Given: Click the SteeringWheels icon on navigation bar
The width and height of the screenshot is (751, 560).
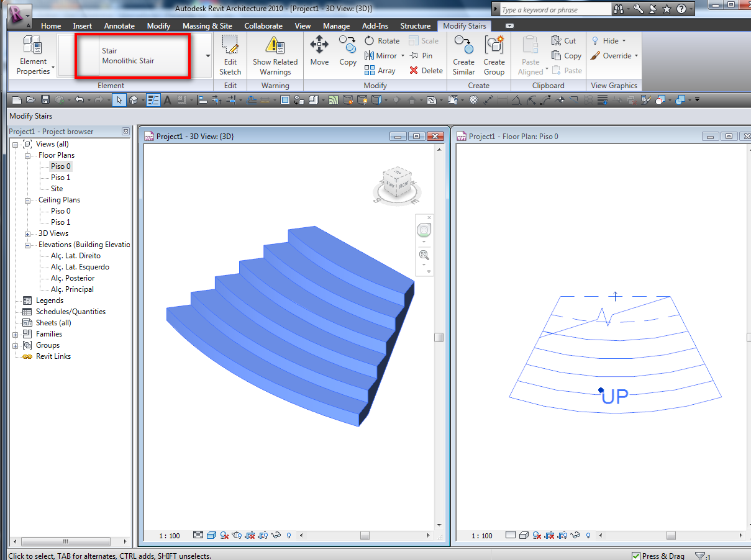Looking at the screenshot, I should point(424,230).
